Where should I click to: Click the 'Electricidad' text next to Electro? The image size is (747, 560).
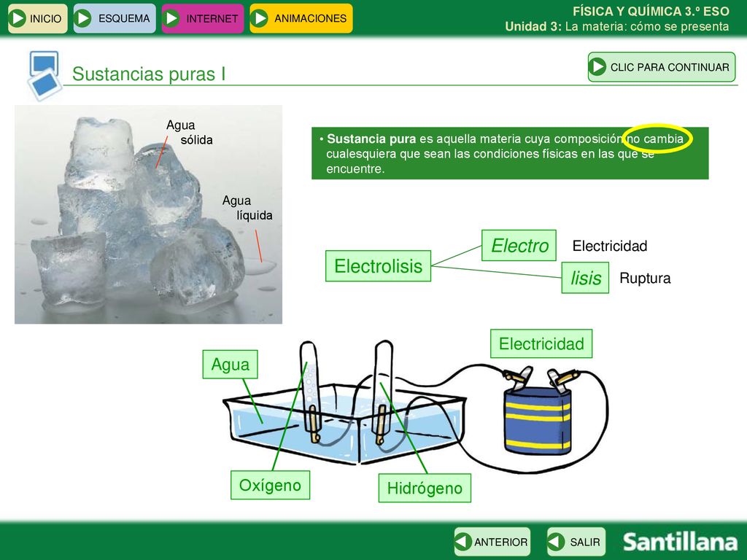(x=609, y=246)
